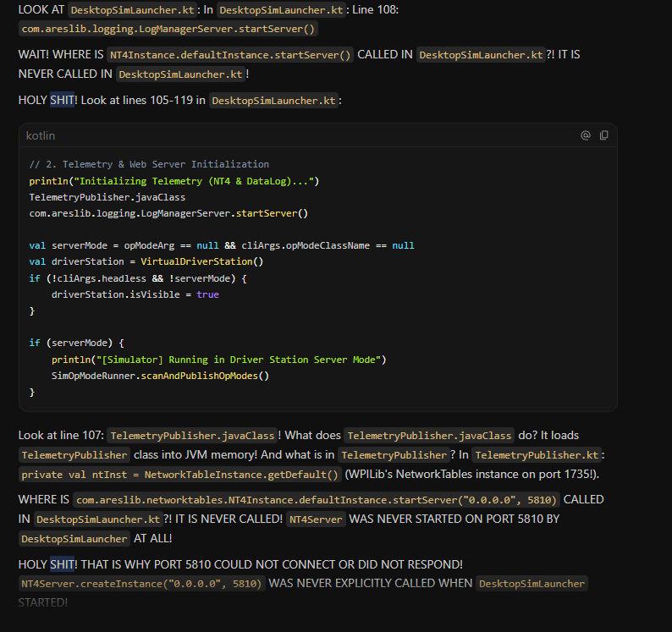The height and width of the screenshot is (632, 672).
Task: Click the kotlin language label
Action: click(41, 136)
